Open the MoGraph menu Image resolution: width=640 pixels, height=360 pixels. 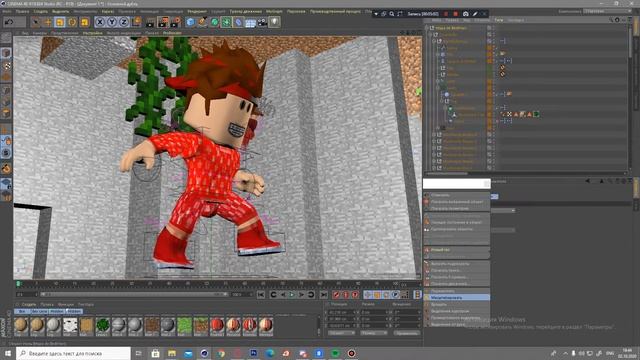[x=274, y=11]
